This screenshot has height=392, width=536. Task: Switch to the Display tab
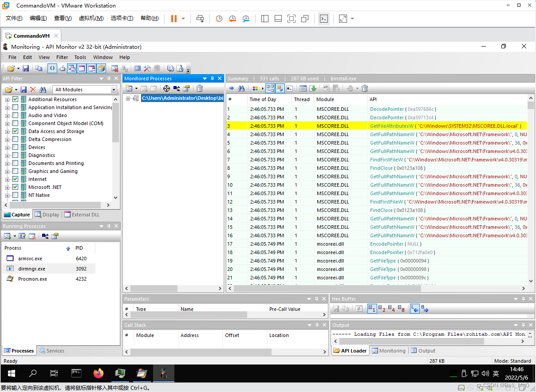[47, 215]
